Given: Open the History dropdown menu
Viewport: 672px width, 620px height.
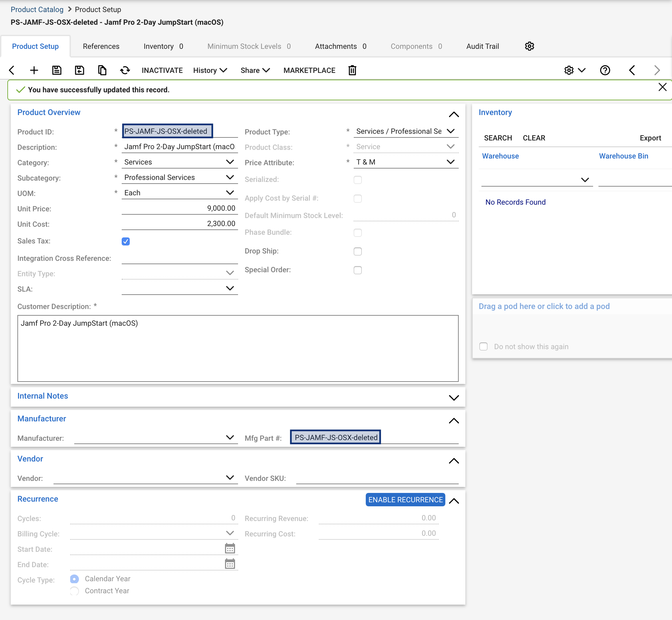Looking at the screenshot, I should coord(210,70).
